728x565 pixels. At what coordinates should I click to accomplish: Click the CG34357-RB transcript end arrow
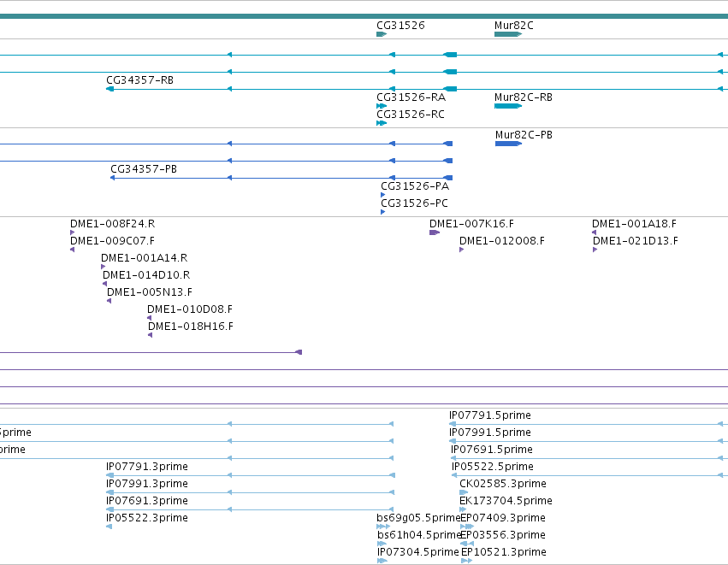(110, 89)
